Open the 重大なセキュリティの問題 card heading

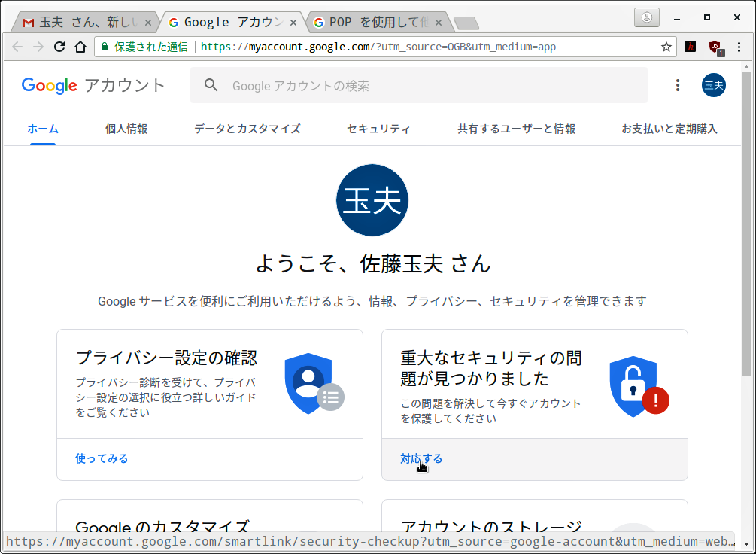pyautogui.click(x=491, y=369)
